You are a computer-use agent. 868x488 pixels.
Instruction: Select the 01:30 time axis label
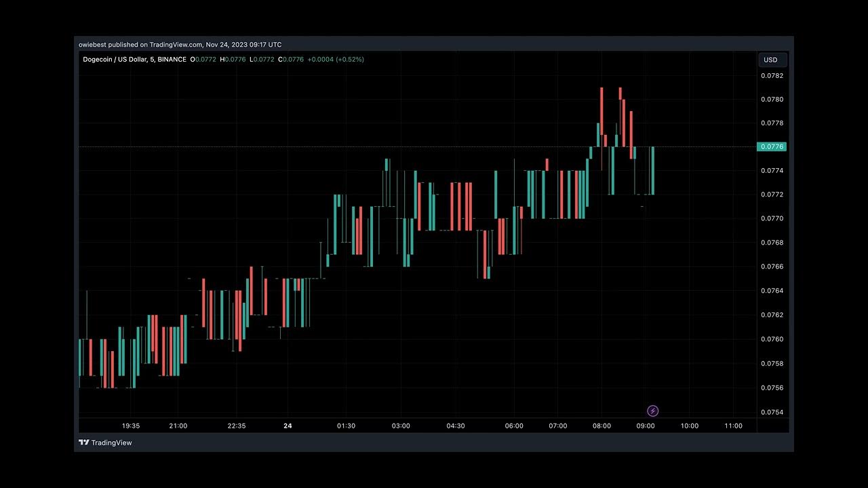coord(346,426)
